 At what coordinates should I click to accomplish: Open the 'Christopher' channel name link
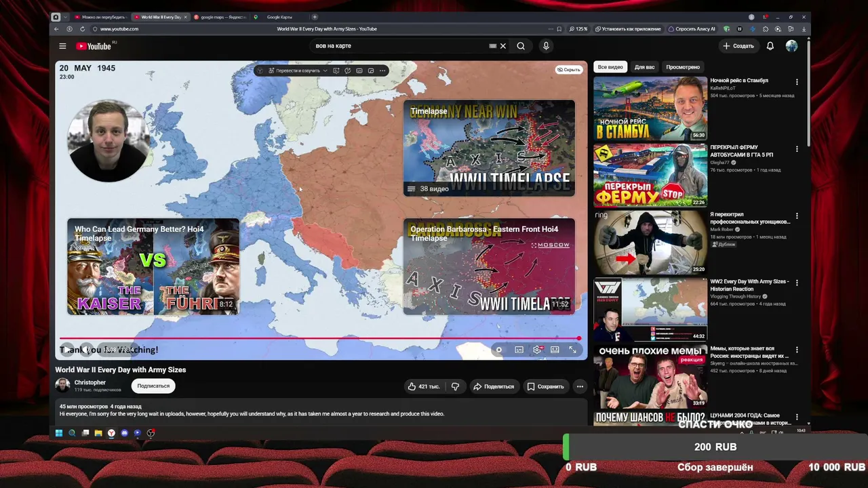90,382
